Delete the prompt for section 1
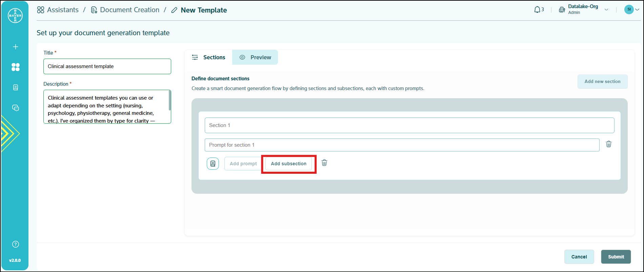Screen dimensions: 644x272 609,144
